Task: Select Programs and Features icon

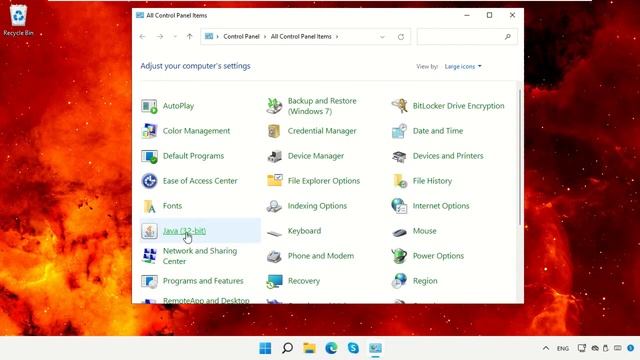Action: (149, 281)
